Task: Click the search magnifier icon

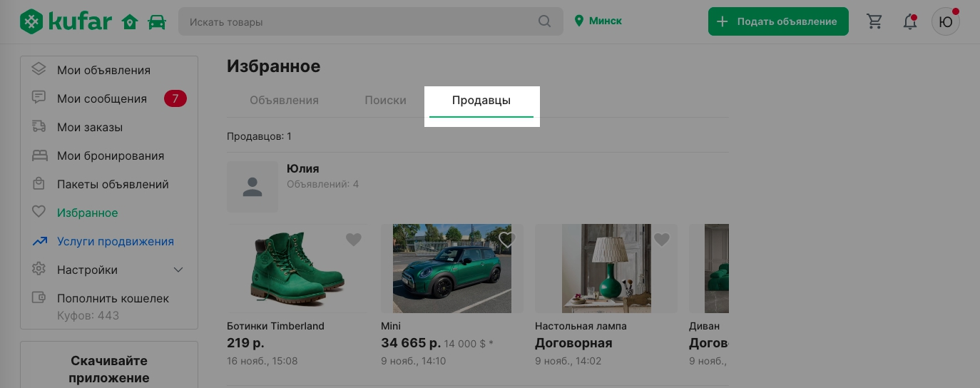Action: (544, 21)
